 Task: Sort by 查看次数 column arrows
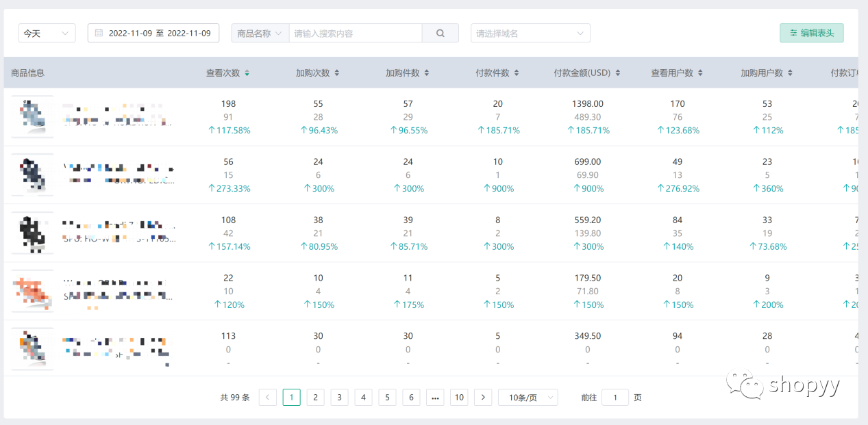click(x=247, y=73)
